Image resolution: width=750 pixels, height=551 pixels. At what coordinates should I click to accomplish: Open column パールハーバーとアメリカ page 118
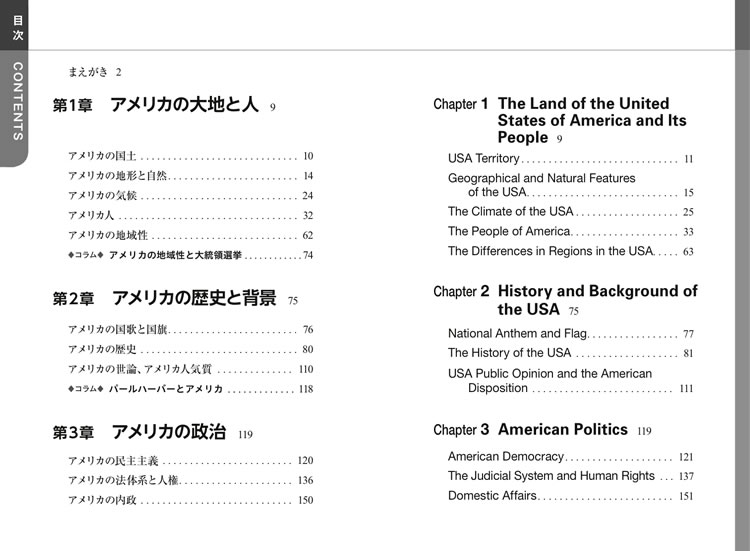tap(190, 389)
